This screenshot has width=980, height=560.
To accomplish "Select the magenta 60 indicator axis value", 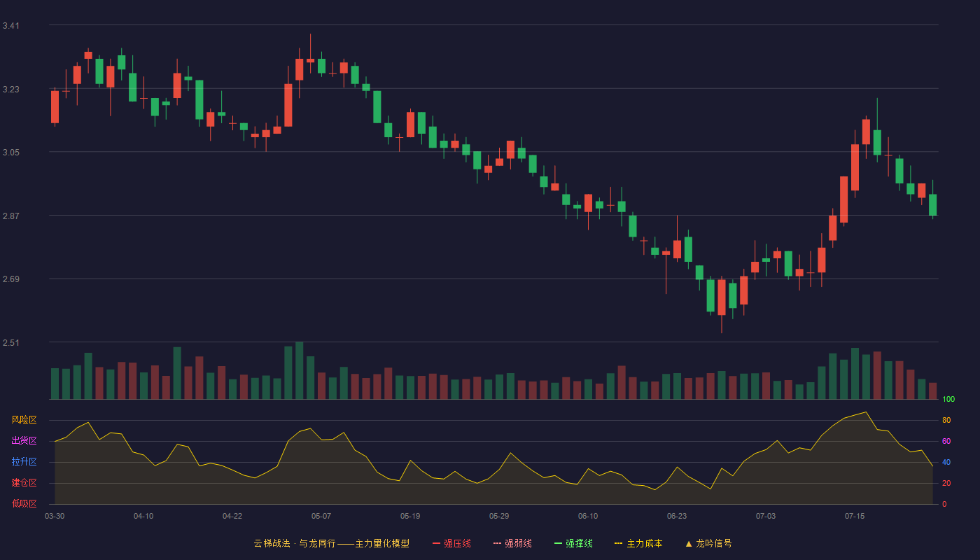I will 946,441.
